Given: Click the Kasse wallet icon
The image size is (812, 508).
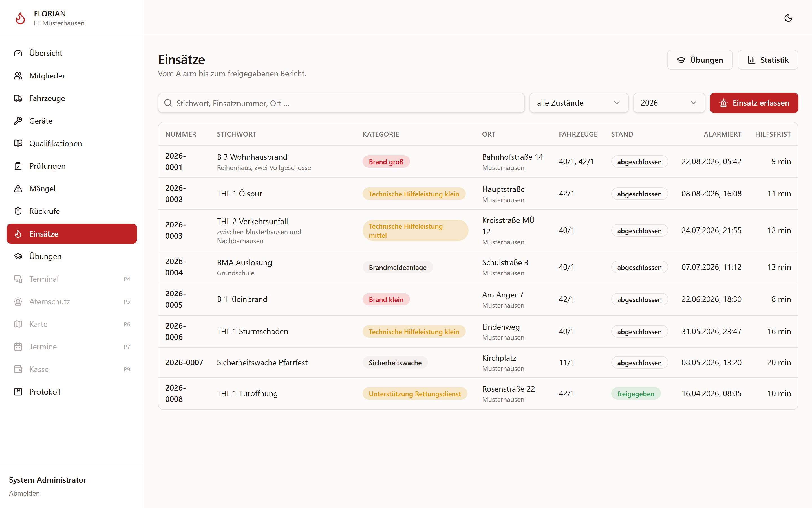Looking at the screenshot, I should (18, 369).
